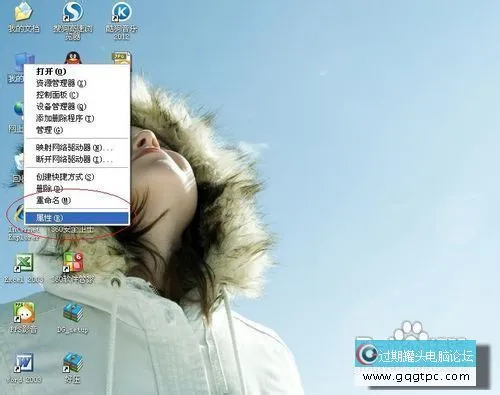
Task: Choose 添加删除程序(T) menu entry
Action: click(77, 118)
